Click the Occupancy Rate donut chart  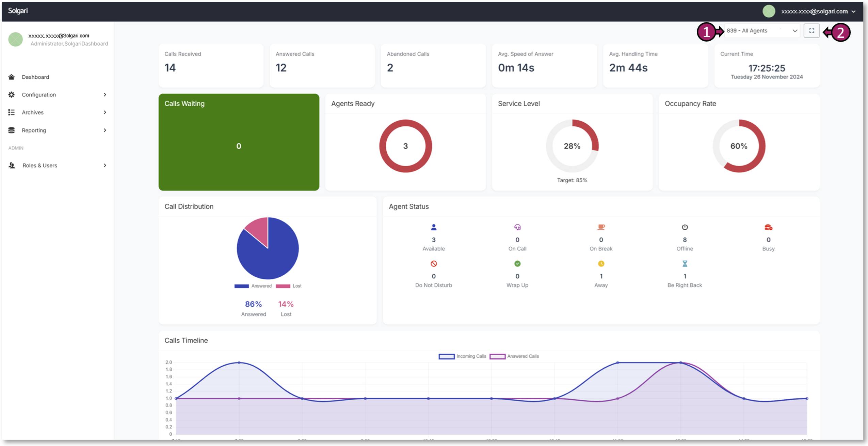739,146
